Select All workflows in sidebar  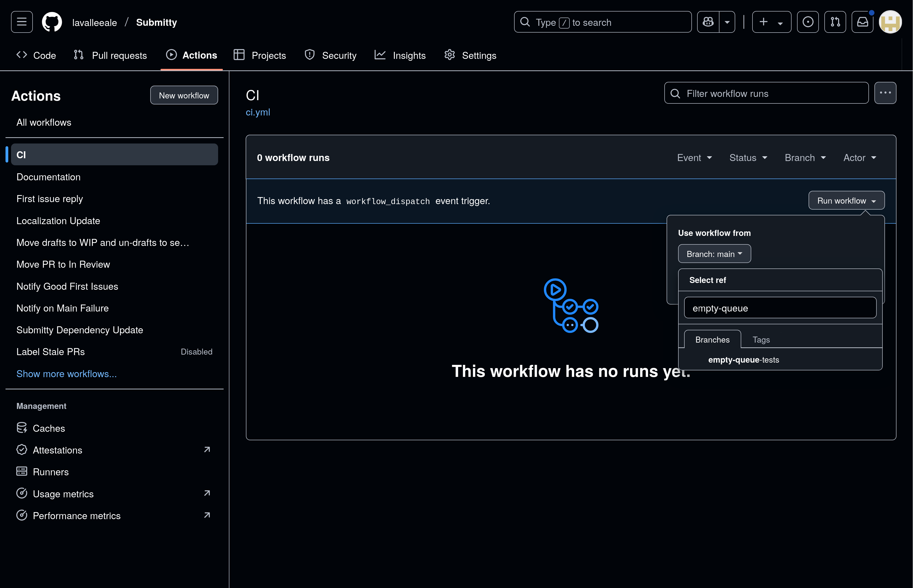(x=114, y=122)
